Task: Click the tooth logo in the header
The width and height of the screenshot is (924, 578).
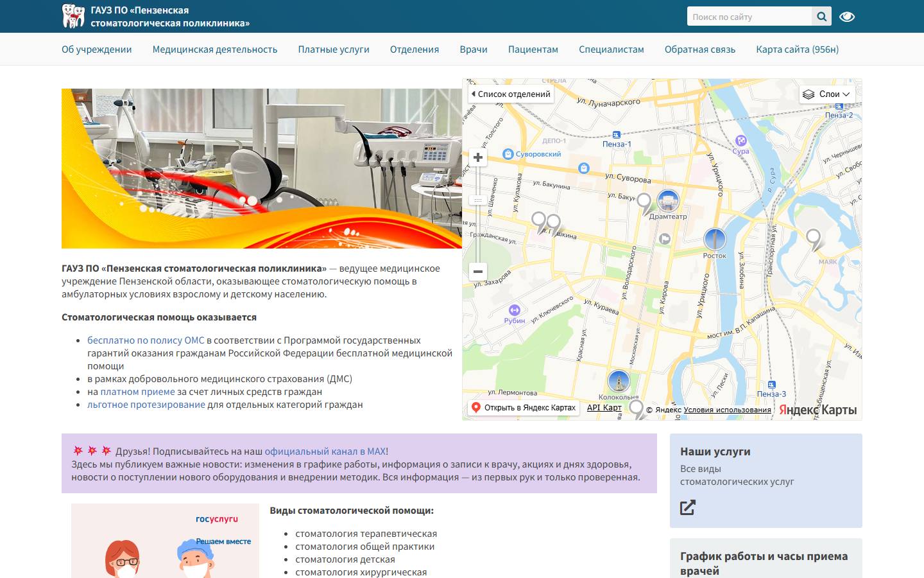Action: point(73,16)
